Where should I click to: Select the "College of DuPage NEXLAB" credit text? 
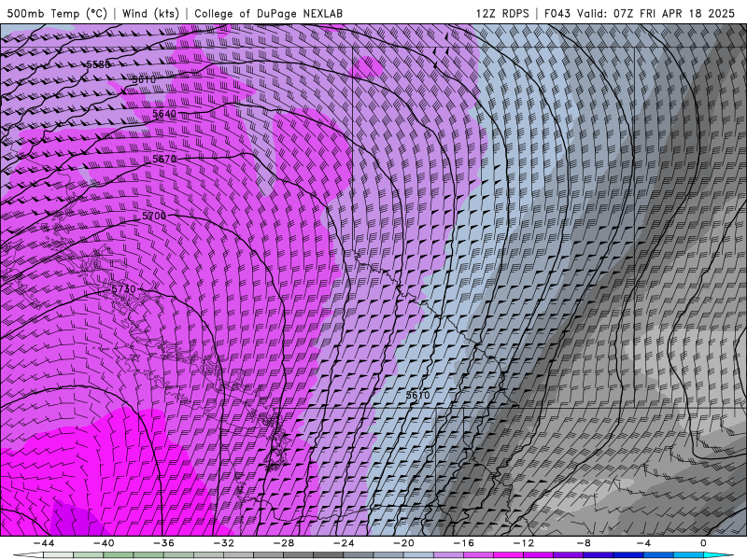(268, 13)
